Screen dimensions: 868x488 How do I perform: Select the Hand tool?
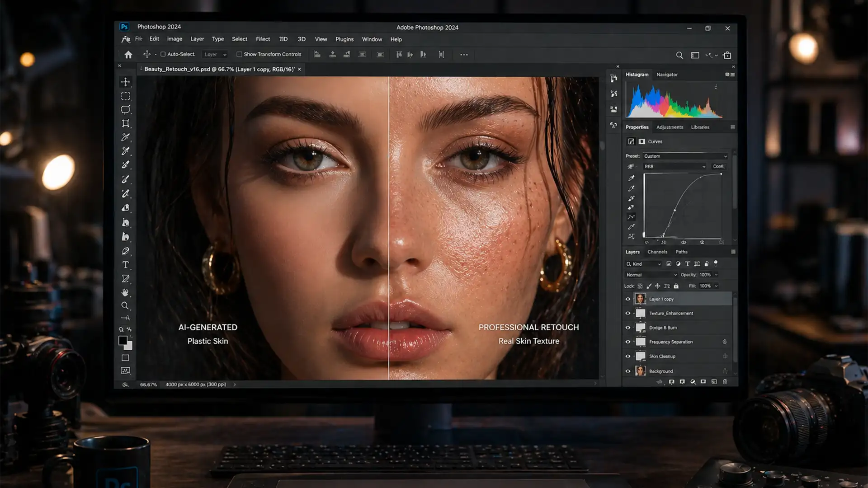tap(125, 292)
